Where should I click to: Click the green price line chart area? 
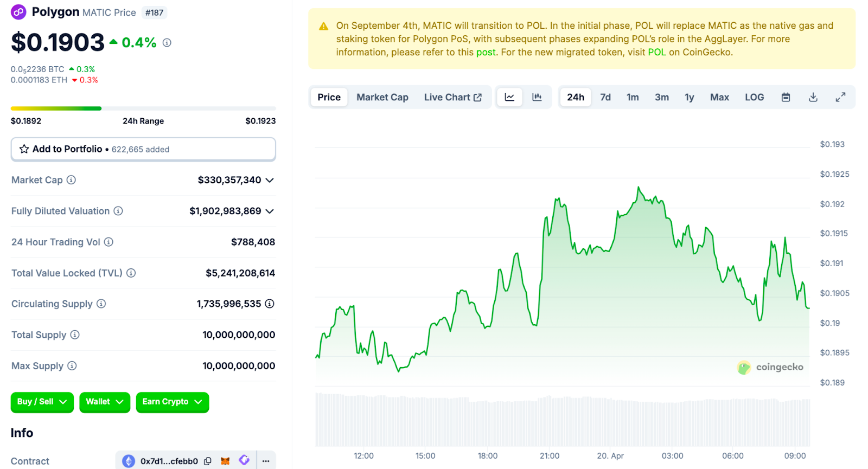coord(563,287)
